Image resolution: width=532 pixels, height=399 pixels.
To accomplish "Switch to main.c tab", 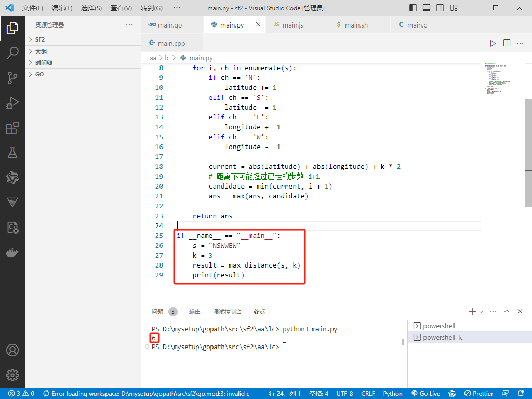I will (x=422, y=25).
